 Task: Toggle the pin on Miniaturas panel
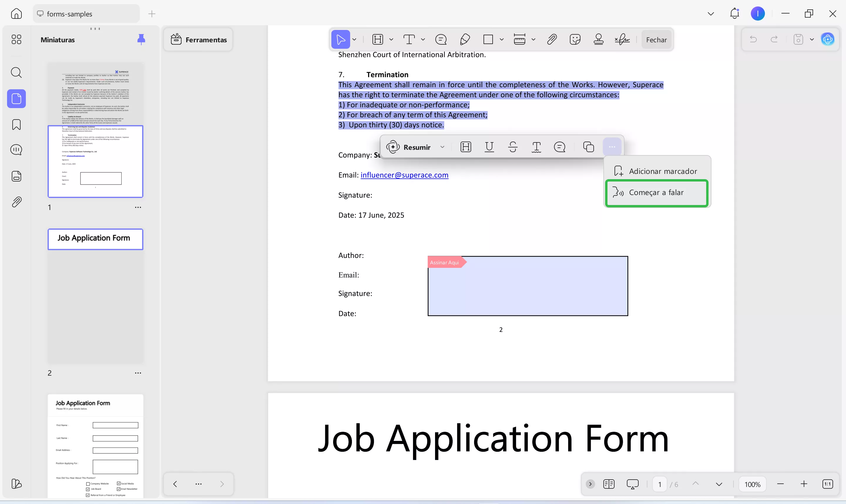[141, 40]
